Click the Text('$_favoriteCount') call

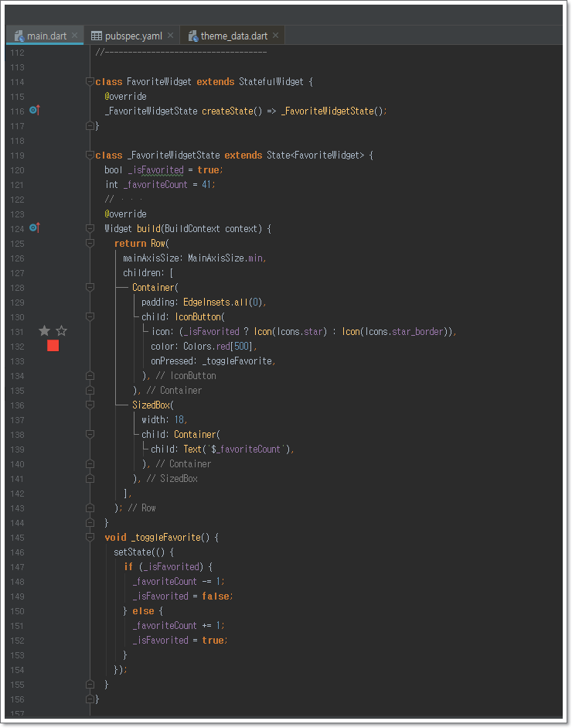pyautogui.click(x=237, y=449)
